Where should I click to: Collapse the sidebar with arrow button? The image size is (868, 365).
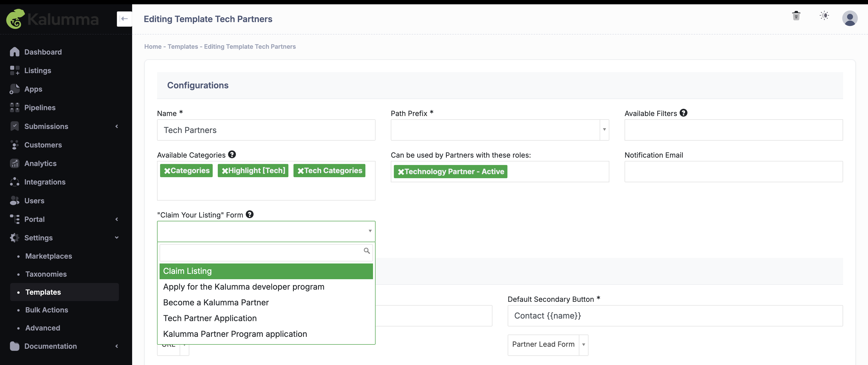(124, 19)
